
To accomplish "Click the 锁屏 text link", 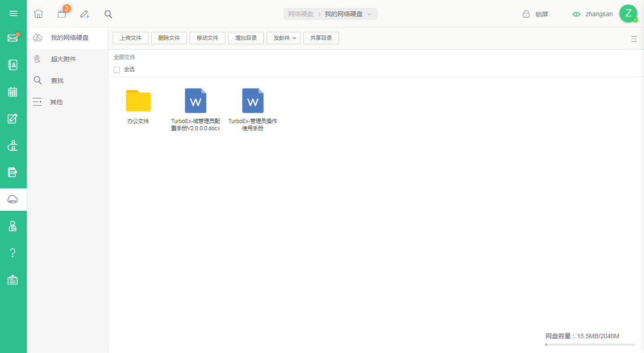I will [542, 14].
